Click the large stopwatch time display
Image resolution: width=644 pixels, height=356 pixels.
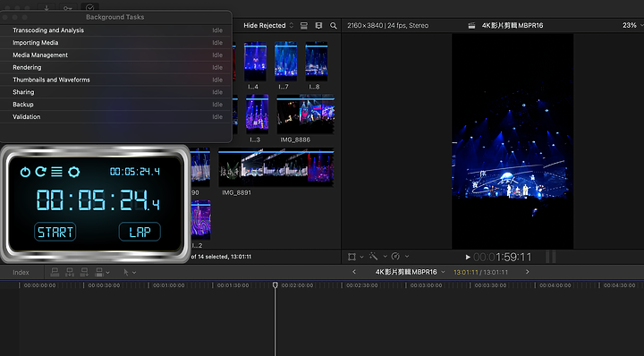tap(97, 200)
